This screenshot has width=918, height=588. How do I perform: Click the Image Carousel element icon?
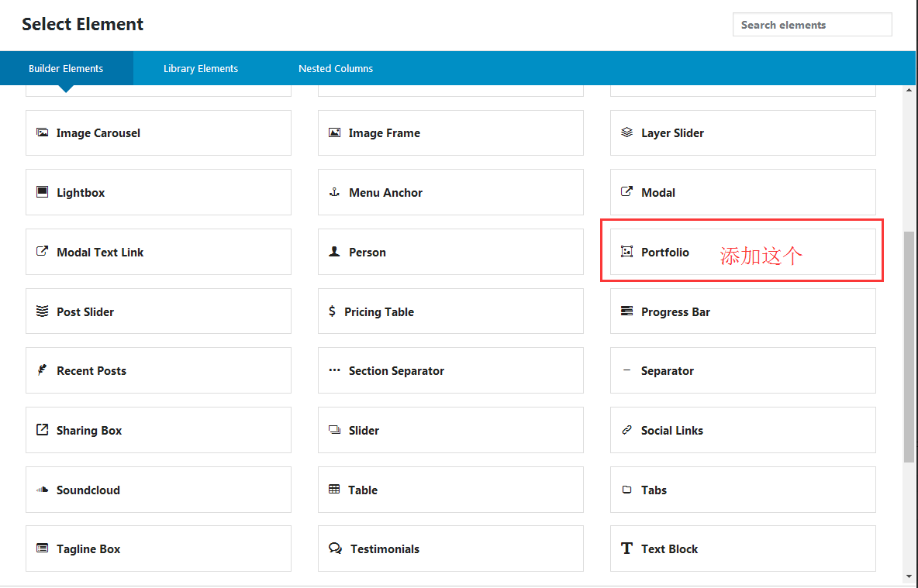(x=42, y=132)
